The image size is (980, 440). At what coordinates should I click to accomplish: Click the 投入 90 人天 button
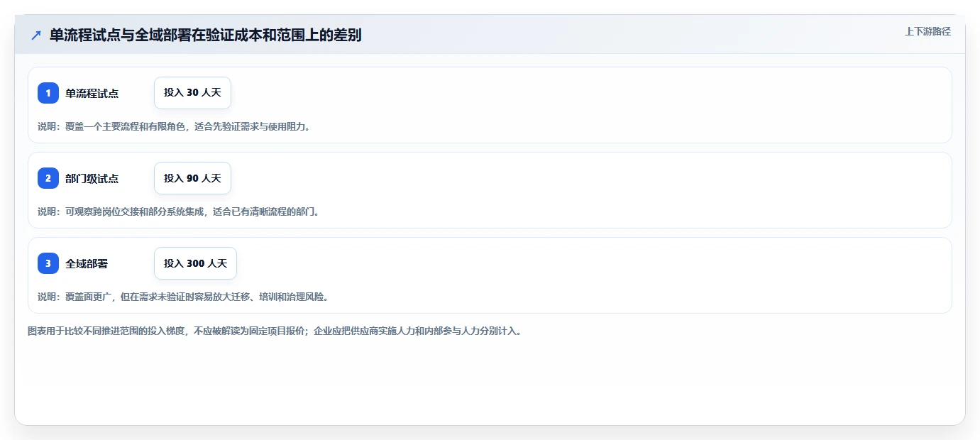[192, 178]
